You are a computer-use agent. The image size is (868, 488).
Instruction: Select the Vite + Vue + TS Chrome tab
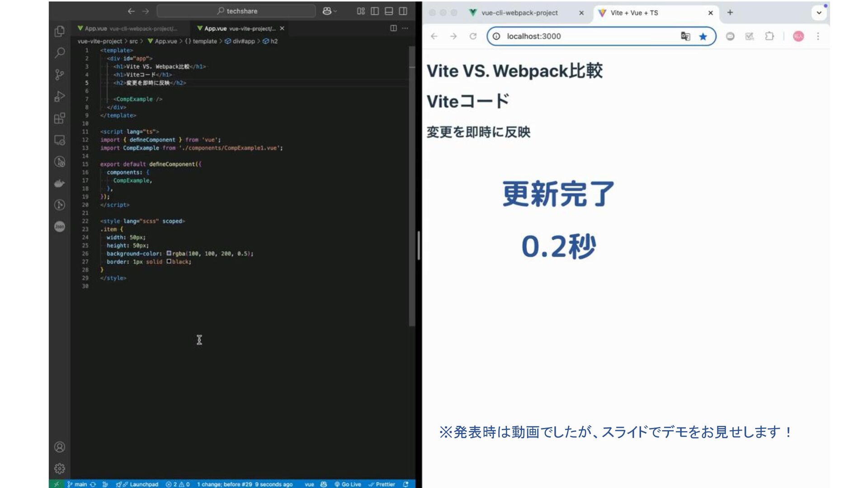pos(634,13)
